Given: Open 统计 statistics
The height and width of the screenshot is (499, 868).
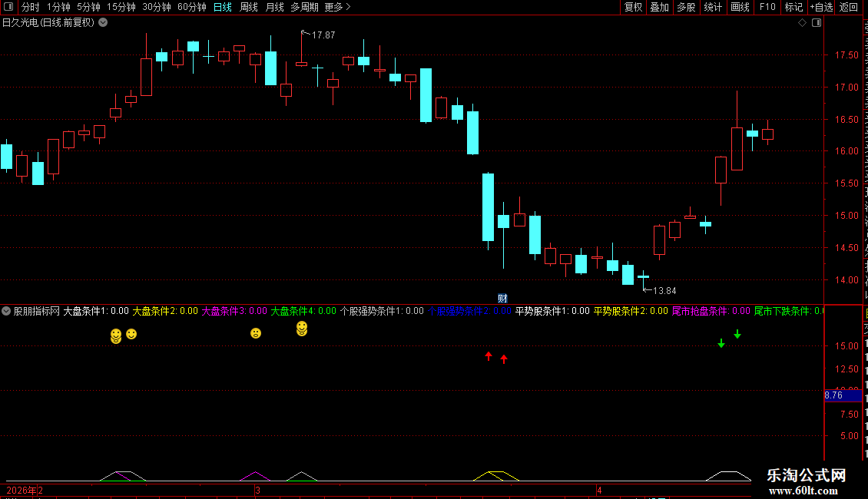Looking at the screenshot, I should coord(712,7).
